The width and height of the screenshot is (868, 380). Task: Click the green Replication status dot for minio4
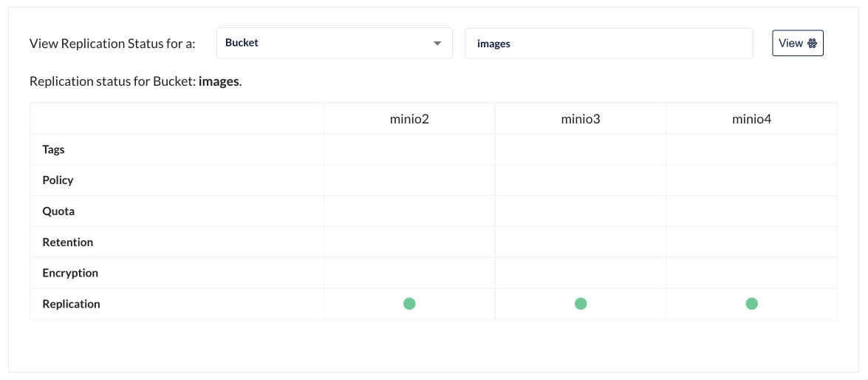(x=751, y=304)
